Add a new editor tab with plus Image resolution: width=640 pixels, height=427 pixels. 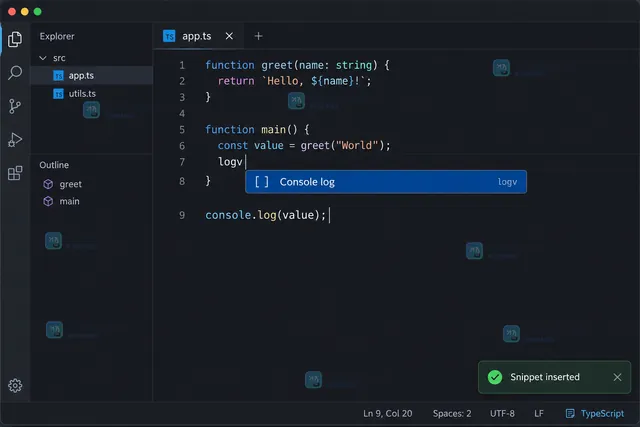pyautogui.click(x=258, y=36)
